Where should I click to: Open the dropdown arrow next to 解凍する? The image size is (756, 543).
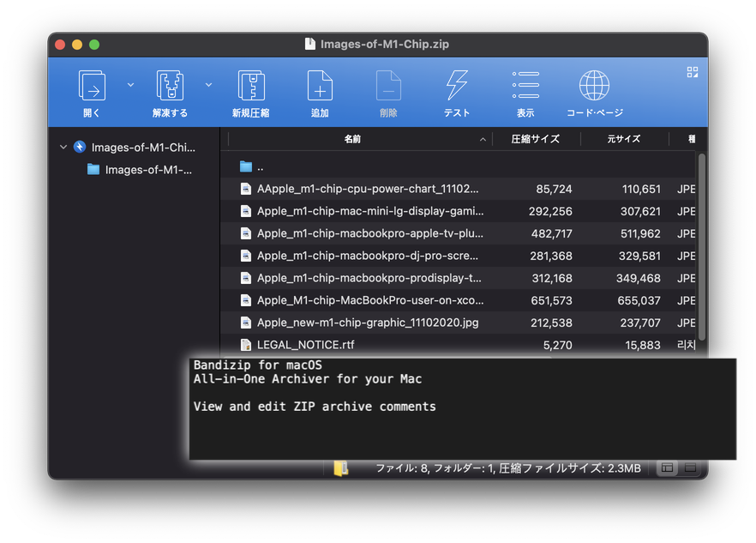point(209,85)
